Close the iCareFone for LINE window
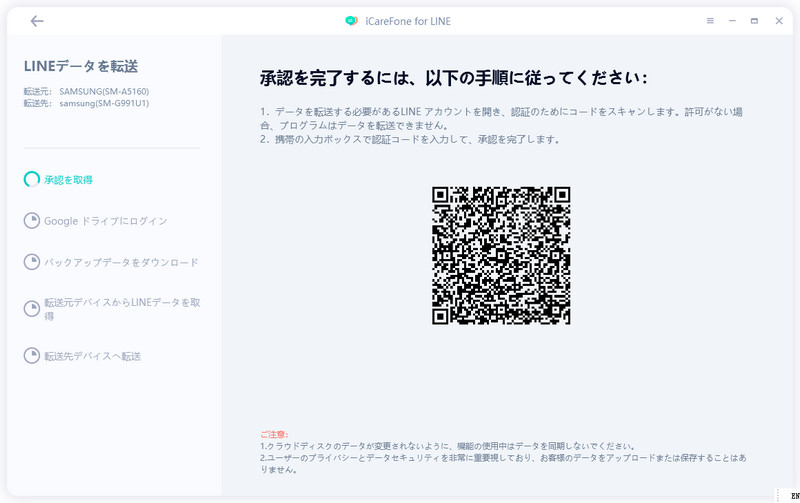The width and height of the screenshot is (800, 503). pyautogui.click(x=779, y=21)
